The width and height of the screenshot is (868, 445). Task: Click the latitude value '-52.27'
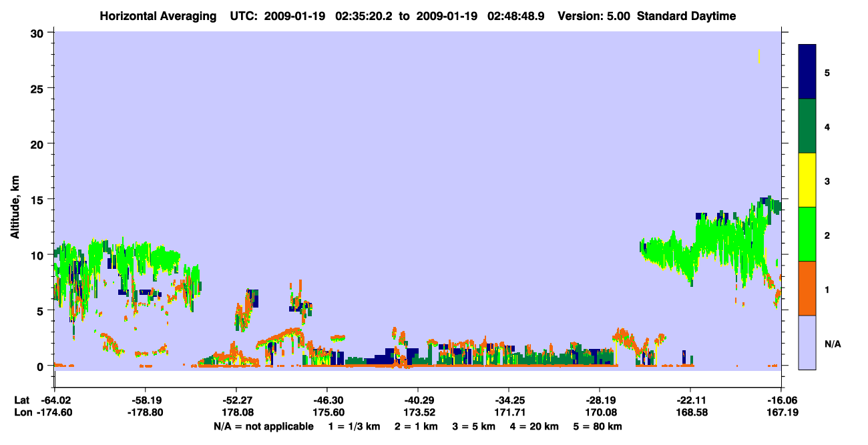click(x=236, y=400)
